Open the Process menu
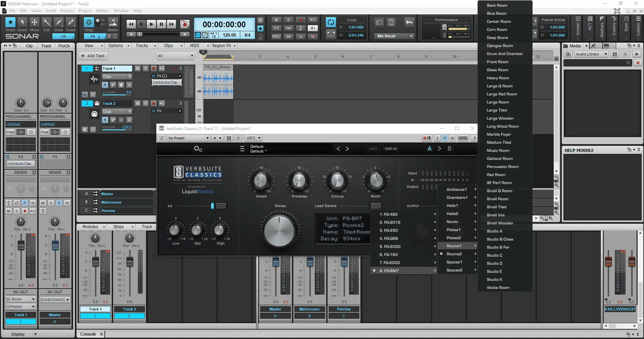Image resolution: width=644 pixels, height=339 pixels. click(67, 11)
